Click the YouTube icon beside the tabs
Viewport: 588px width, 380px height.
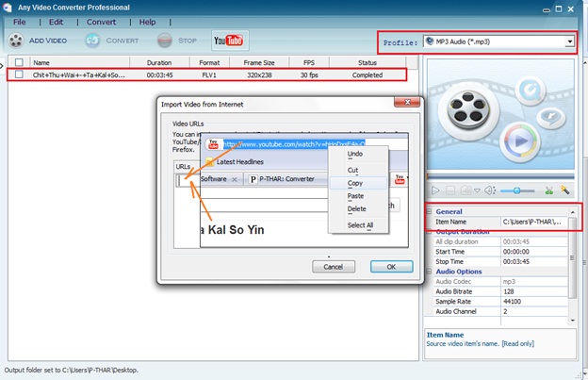(400, 179)
